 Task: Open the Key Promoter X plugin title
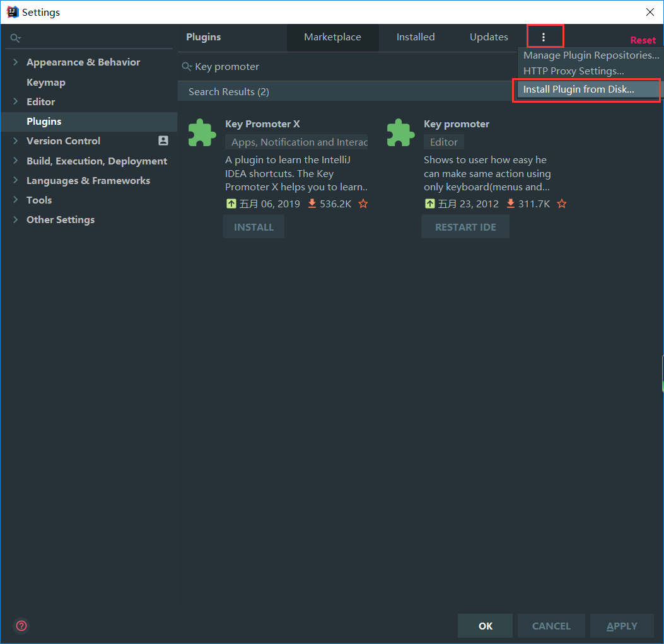pyautogui.click(x=262, y=124)
